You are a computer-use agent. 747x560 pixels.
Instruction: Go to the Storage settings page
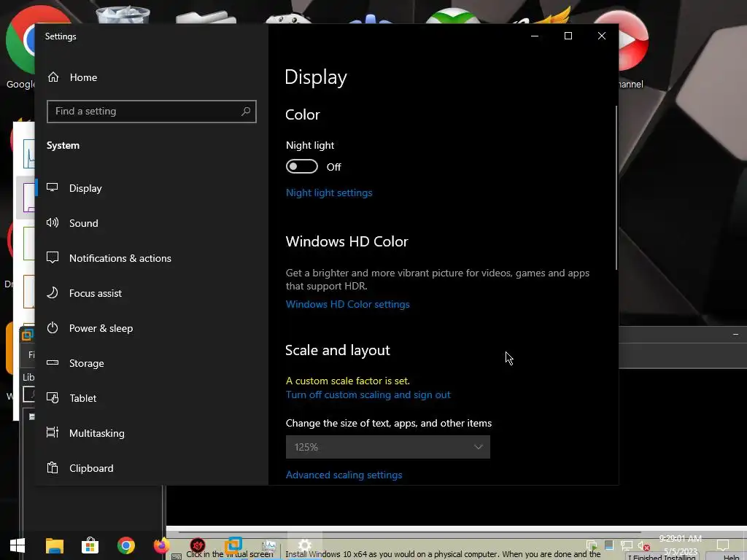click(x=86, y=363)
